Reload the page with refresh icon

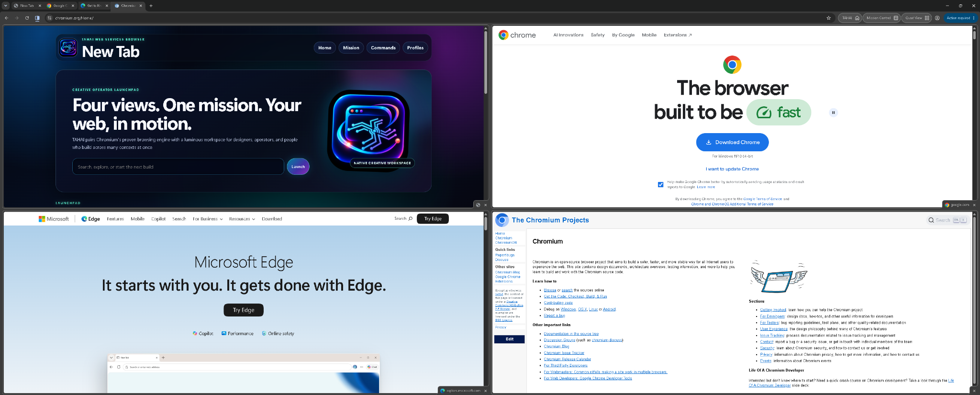(x=27, y=18)
